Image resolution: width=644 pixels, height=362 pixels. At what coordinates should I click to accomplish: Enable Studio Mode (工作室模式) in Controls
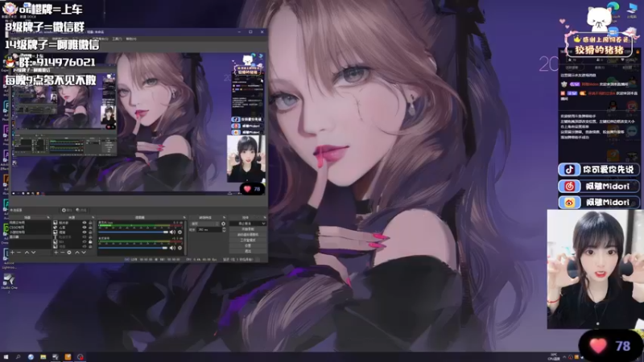[248, 240]
